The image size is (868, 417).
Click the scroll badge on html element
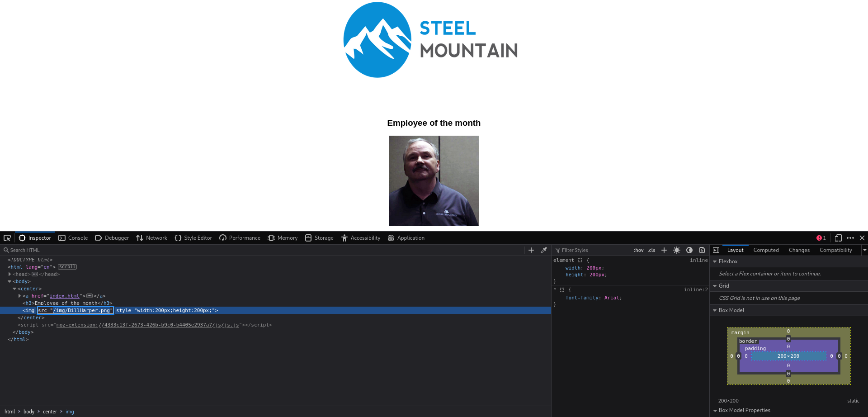(x=67, y=266)
